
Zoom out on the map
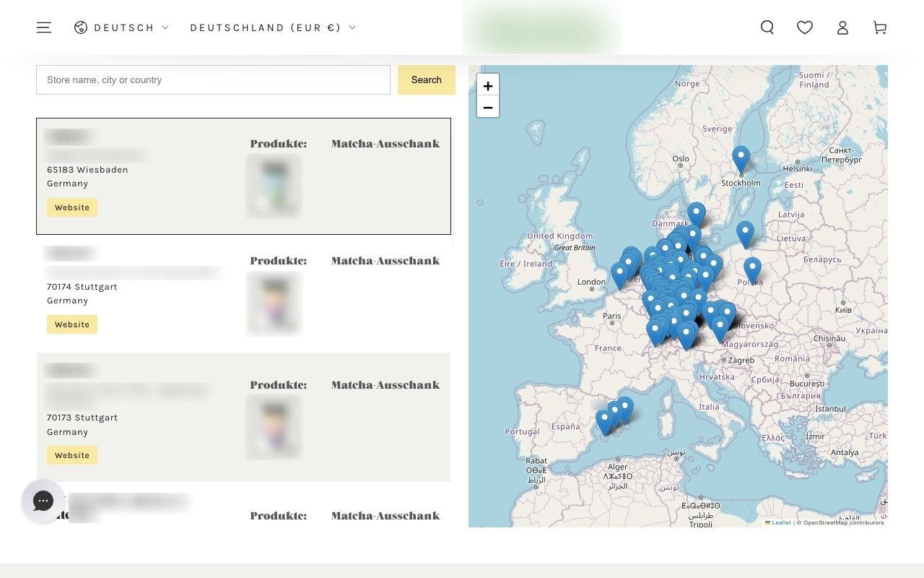tap(488, 107)
